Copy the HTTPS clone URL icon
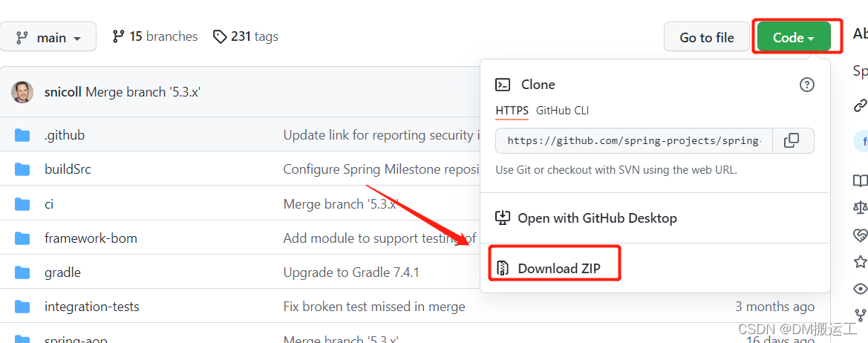This screenshot has width=868, height=343. (792, 140)
